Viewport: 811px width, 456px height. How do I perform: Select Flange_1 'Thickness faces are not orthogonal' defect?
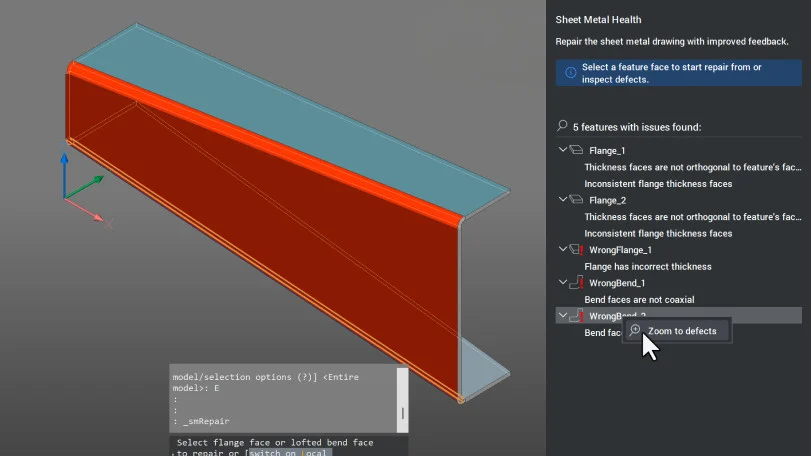coord(693,167)
